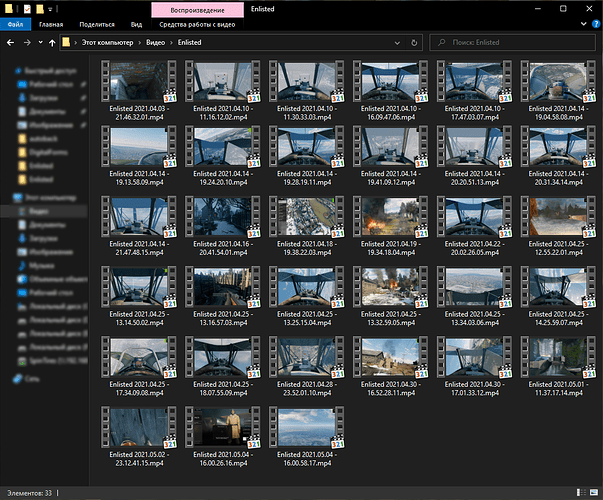Screen dimensions: 603x500
Task: Click Этот компьютер in address breadcrumb
Action: pos(107,42)
